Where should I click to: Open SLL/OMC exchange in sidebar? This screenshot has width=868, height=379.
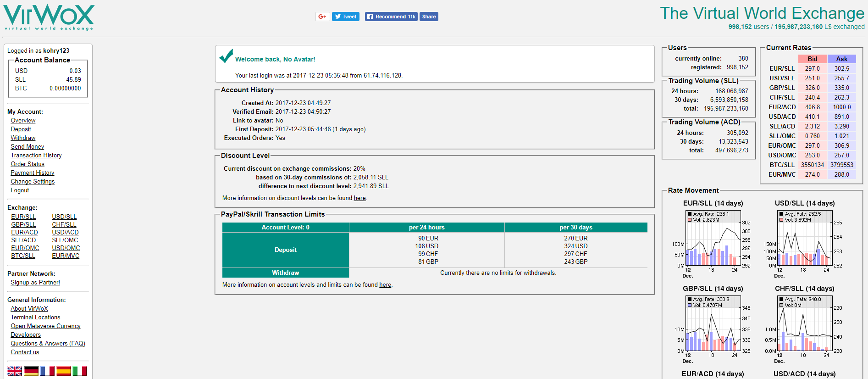click(65, 240)
